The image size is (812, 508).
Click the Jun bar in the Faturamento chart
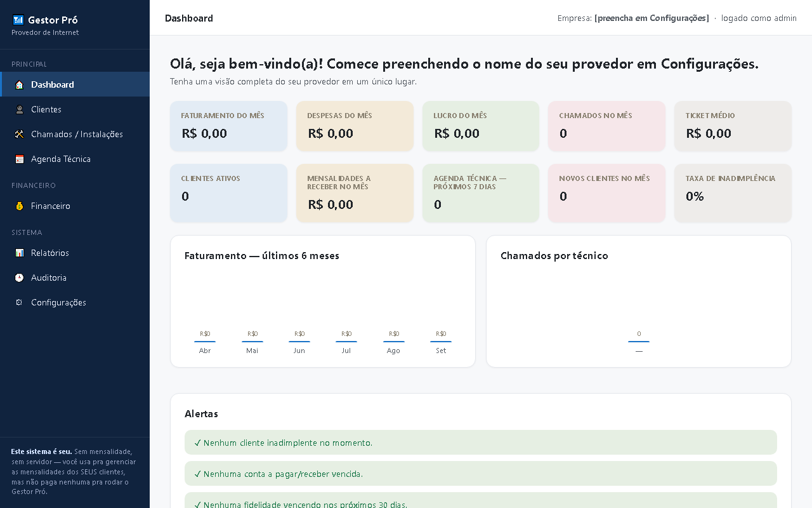click(299, 342)
